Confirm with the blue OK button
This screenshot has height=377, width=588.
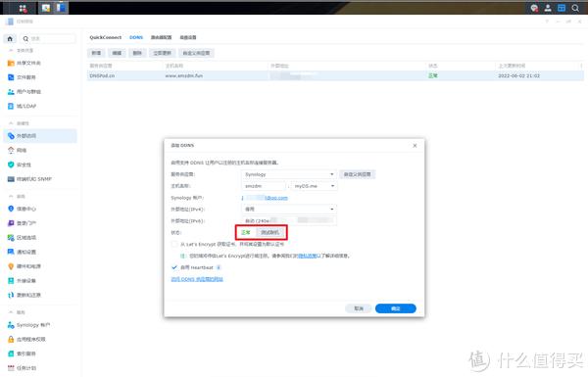click(x=396, y=308)
